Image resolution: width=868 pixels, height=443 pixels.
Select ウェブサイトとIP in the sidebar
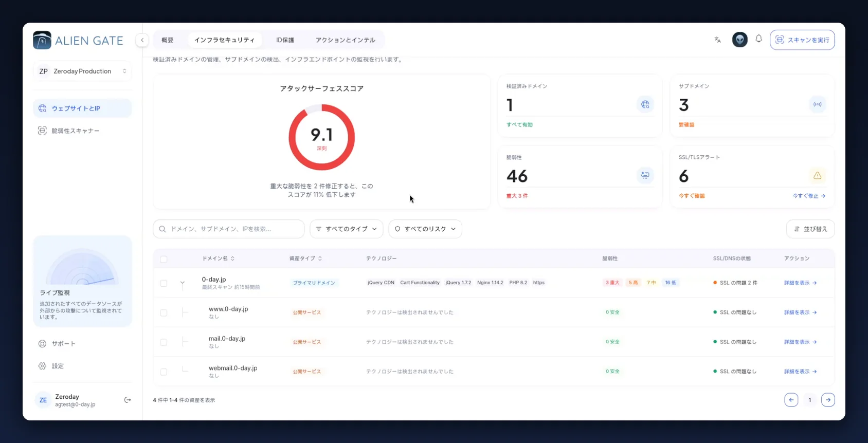[82, 108]
